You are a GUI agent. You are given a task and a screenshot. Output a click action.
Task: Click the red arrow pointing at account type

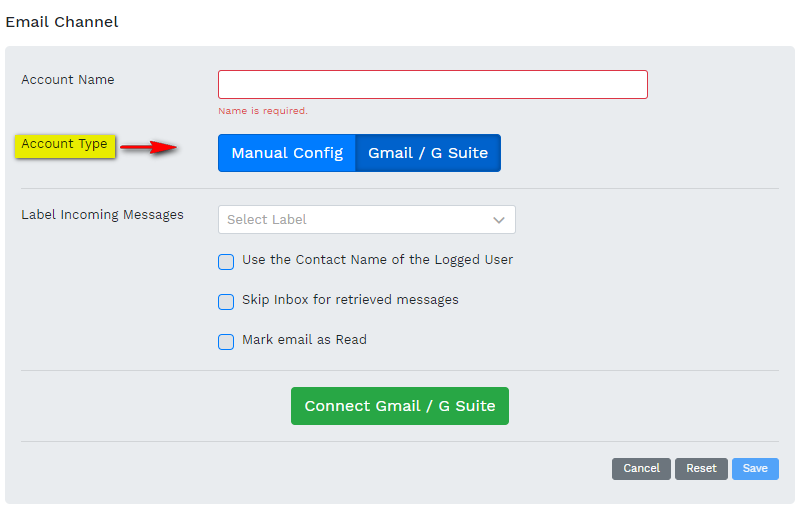pyautogui.click(x=149, y=148)
